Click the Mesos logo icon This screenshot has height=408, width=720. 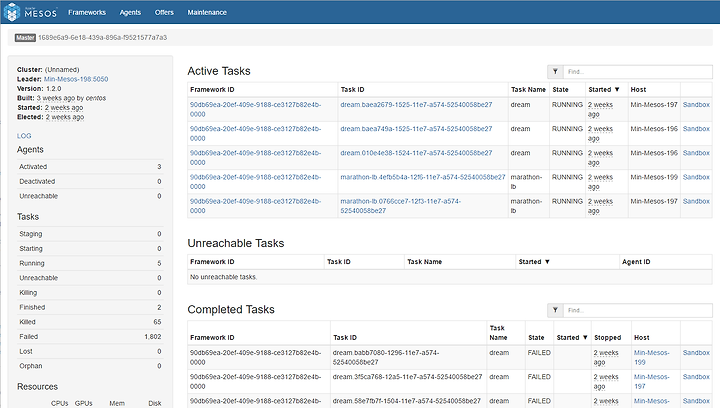point(12,12)
